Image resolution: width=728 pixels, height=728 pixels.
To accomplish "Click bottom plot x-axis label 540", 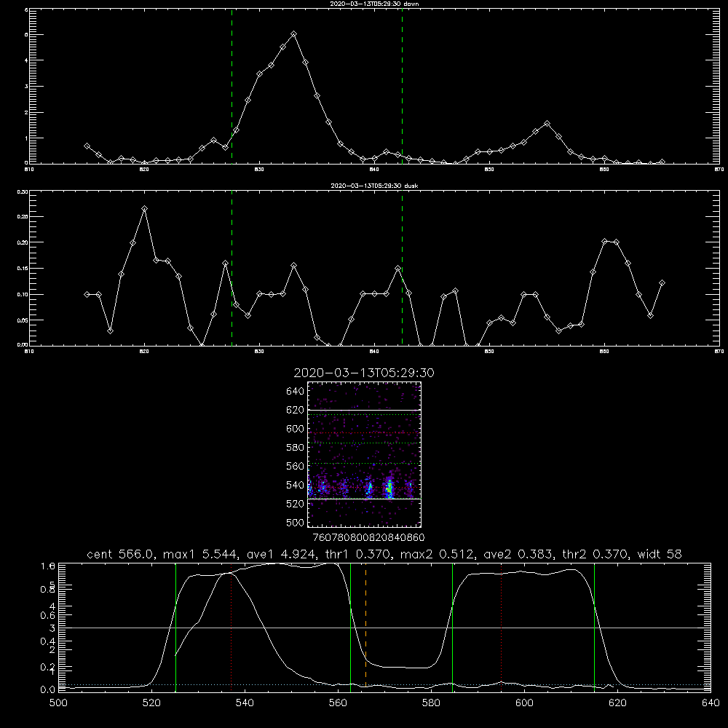I will tap(245, 703).
